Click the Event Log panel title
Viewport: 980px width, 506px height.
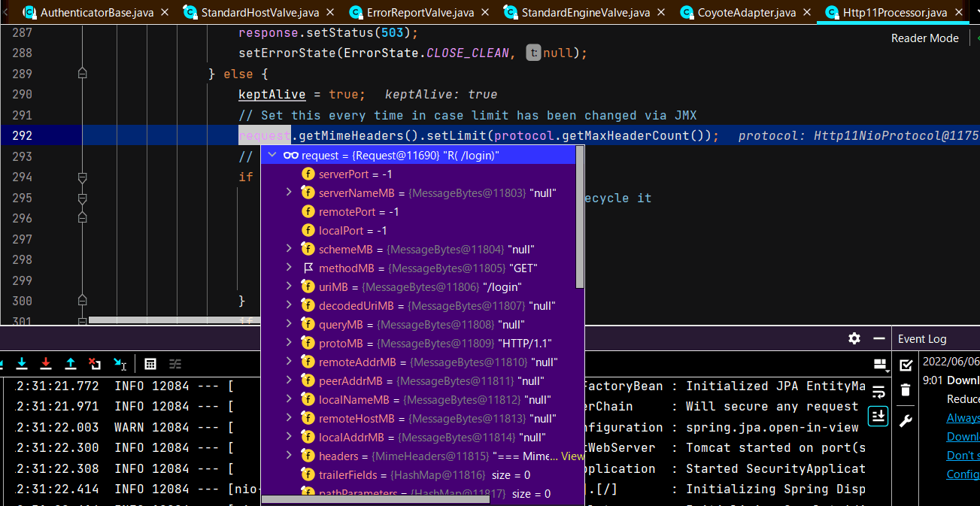[922, 338]
